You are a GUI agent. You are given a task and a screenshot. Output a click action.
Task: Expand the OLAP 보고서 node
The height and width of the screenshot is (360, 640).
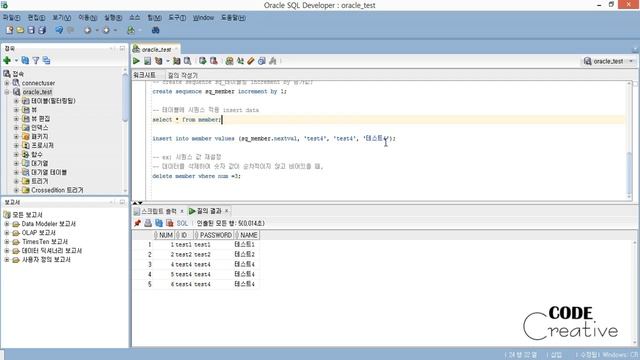point(7,233)
